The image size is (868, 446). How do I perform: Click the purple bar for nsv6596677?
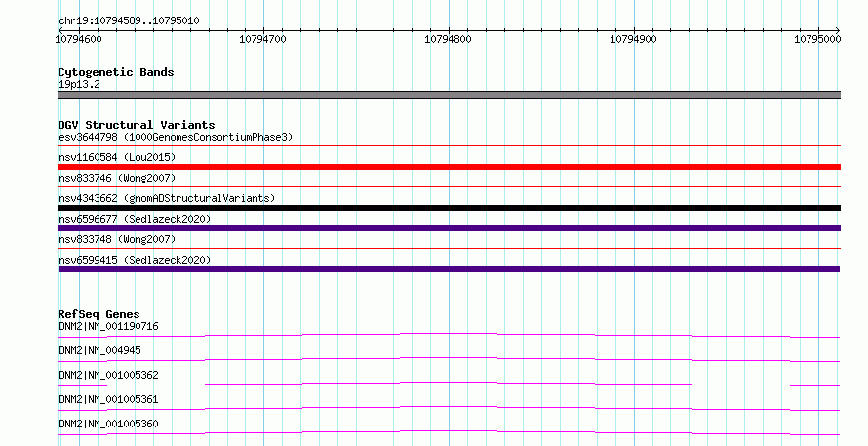click(x=449, y=228)
